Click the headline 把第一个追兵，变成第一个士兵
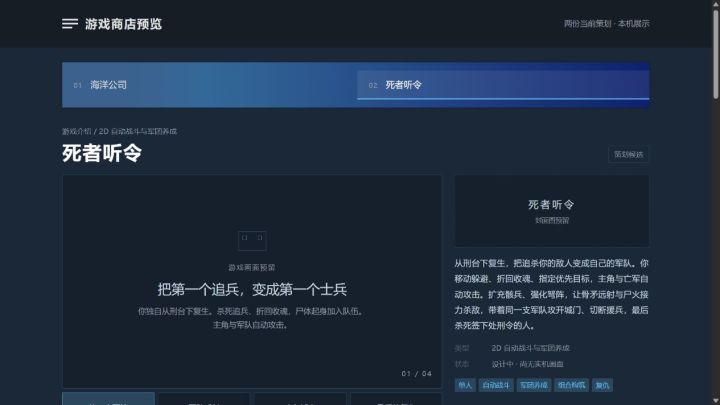This screenshot has width=720, height=405. [252, 289]
